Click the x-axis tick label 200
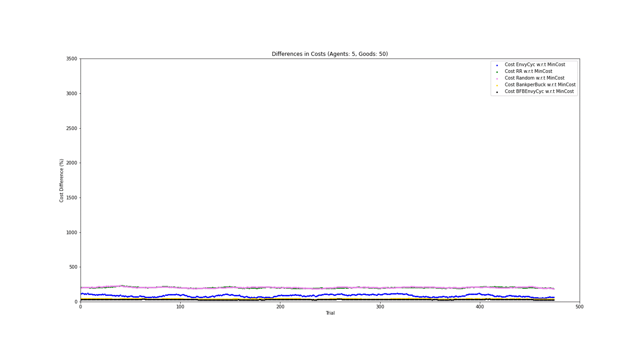Image resolution: width=644 pixels, height=362 pixels. pos(280,307)
